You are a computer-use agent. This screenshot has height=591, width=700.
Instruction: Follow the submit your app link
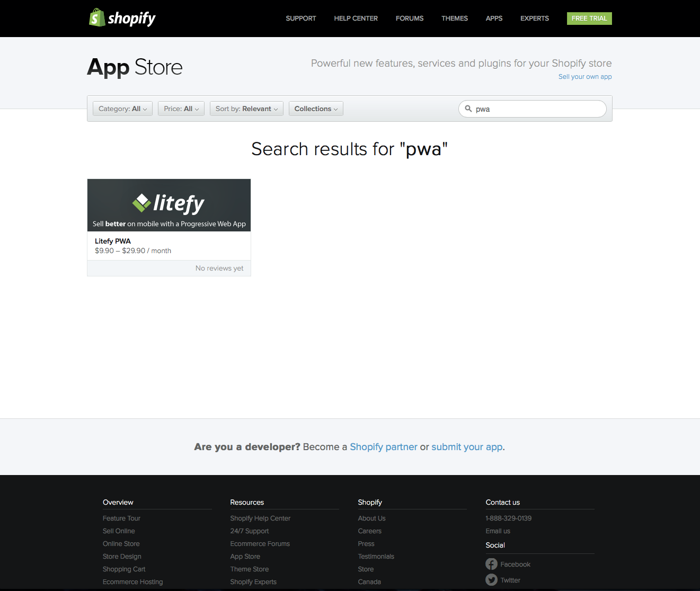(x=467, y=447)
